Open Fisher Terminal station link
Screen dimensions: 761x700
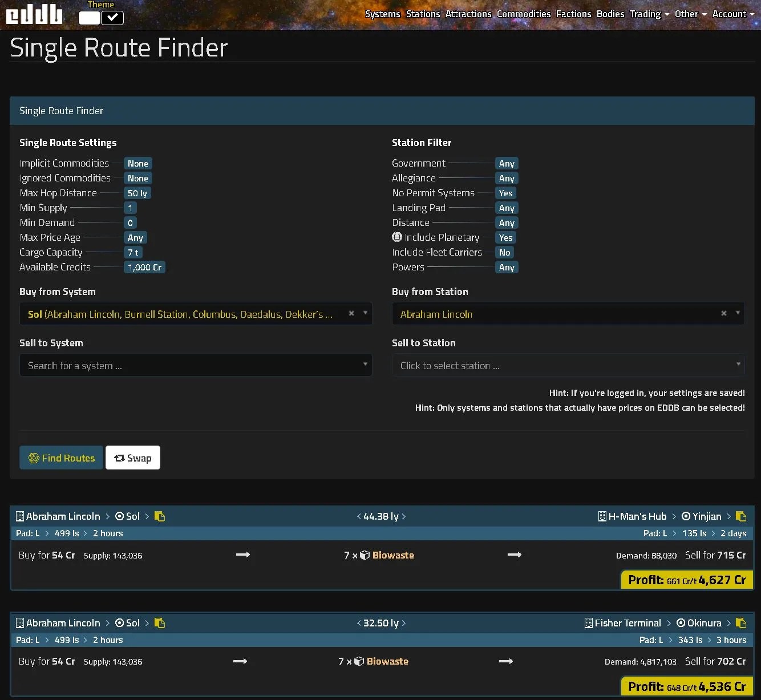[628, 623]
